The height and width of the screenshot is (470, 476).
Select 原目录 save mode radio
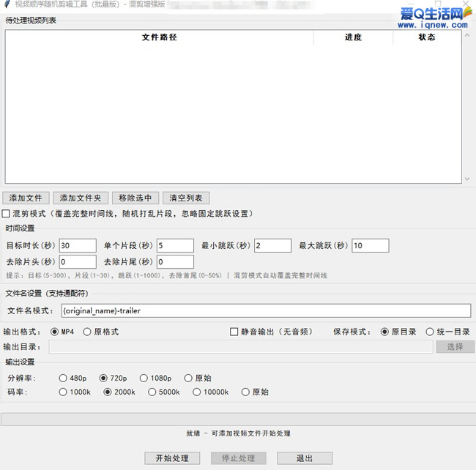384,332
